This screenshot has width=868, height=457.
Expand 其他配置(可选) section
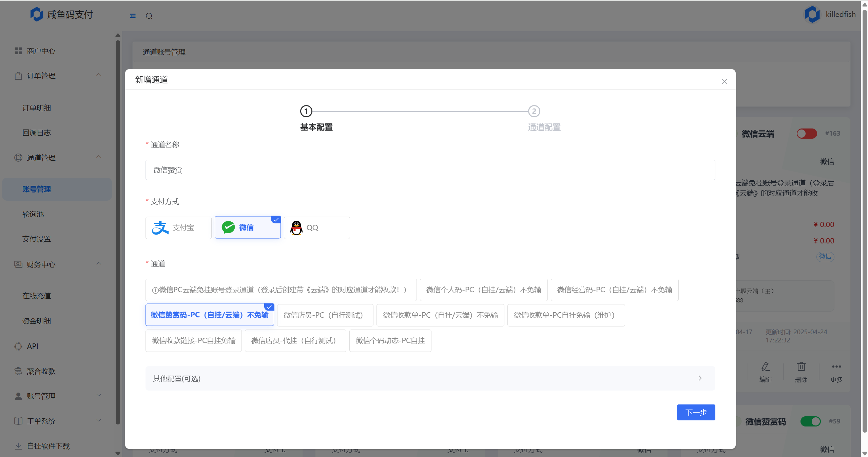430,378
